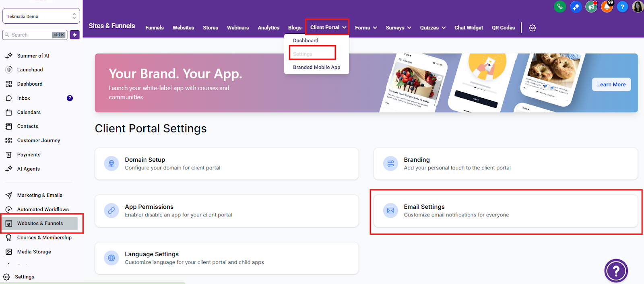The image size is (644, 284).
Task: Click the Settings gear icon at sidebar bottom
Action: [x=6, y=277]
